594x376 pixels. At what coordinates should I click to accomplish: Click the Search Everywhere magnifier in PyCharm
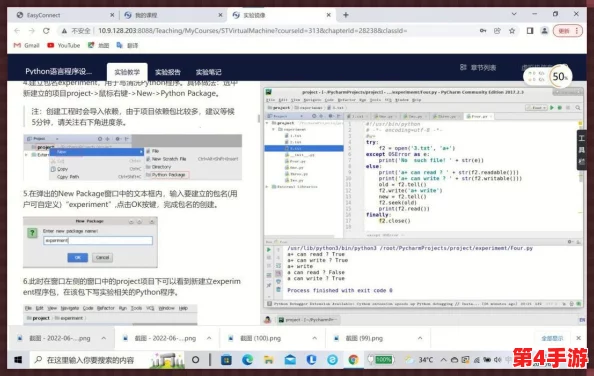[578, 108]
